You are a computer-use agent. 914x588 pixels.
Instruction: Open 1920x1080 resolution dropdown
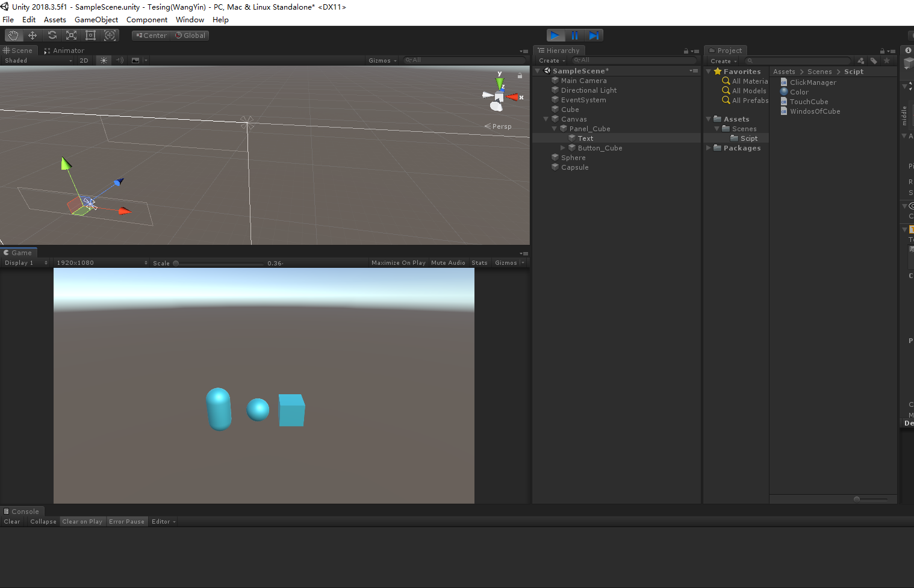point(102,262)
